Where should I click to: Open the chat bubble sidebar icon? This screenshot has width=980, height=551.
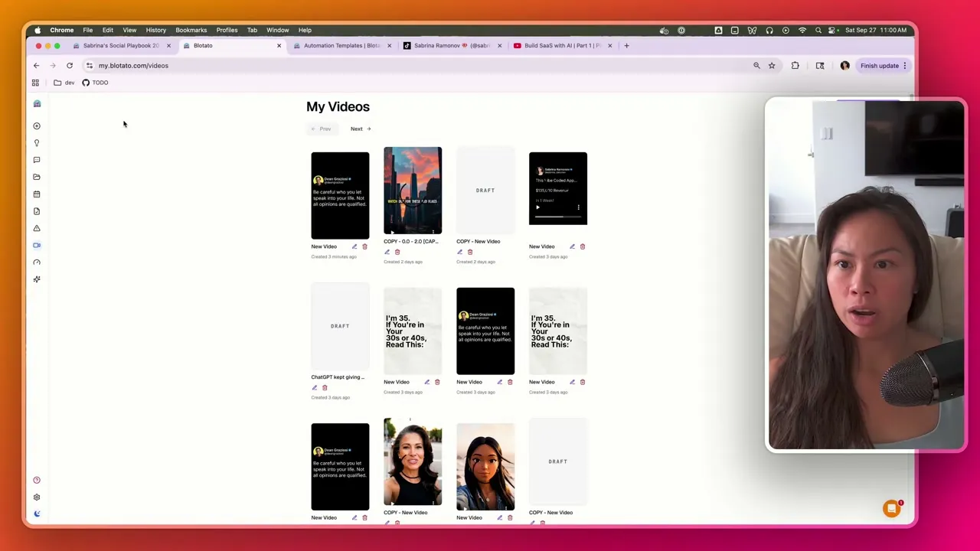pos(37,160)
